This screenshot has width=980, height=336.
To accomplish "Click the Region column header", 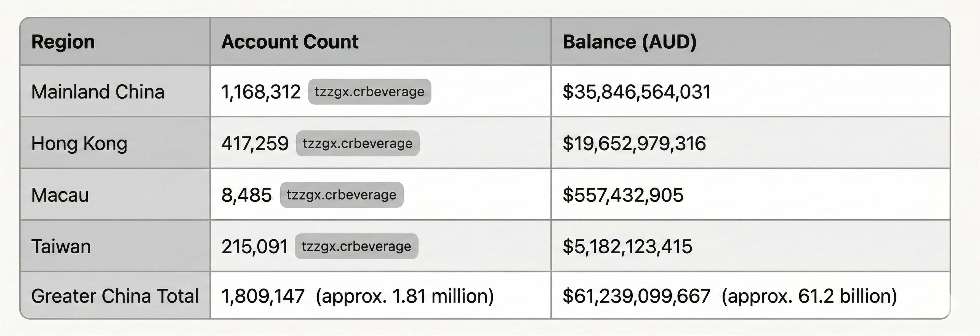I will click(x=63, y=42).
